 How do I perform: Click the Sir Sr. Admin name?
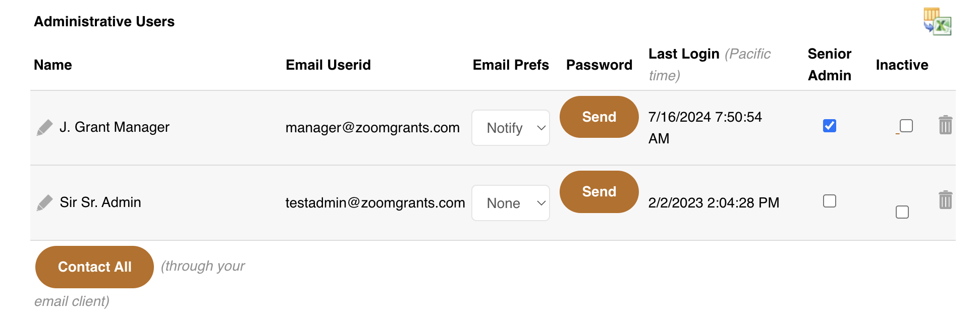100,202
